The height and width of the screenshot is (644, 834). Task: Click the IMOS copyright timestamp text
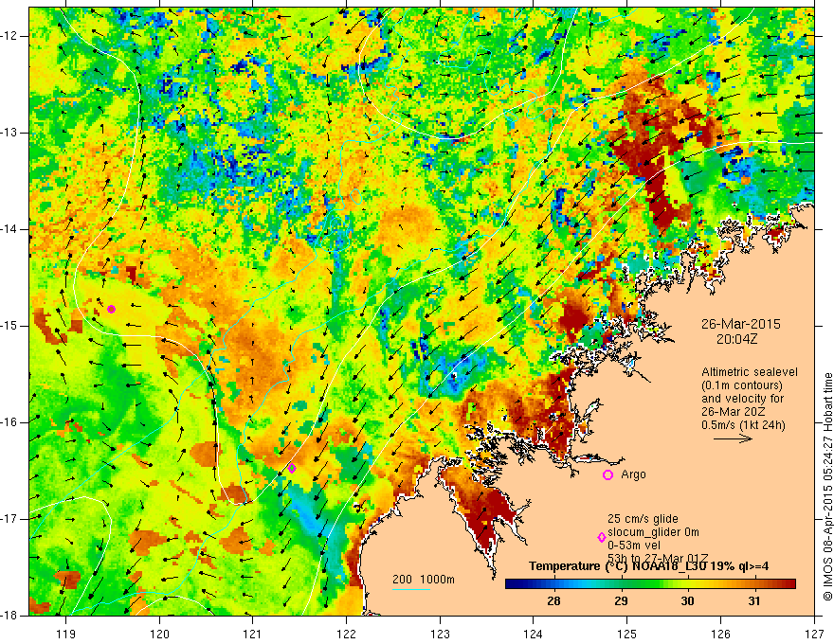[827, 487]
